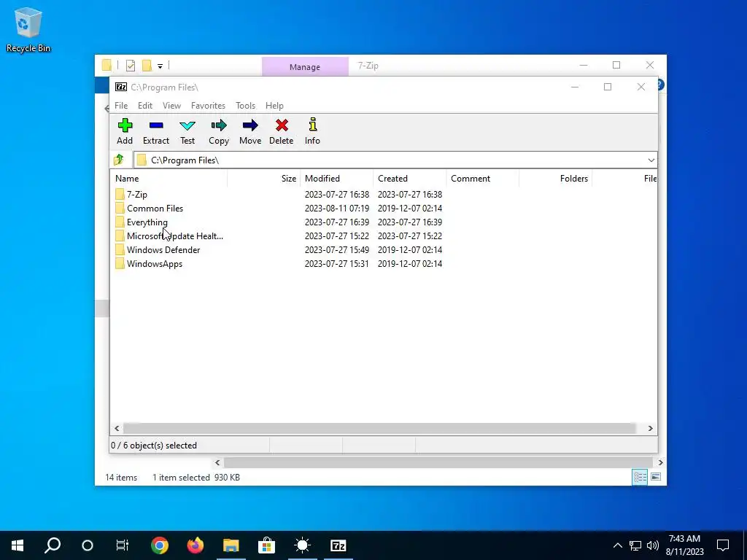Open the Favorites menu
The width and height of the screenshot is (747, 560).
208,105
